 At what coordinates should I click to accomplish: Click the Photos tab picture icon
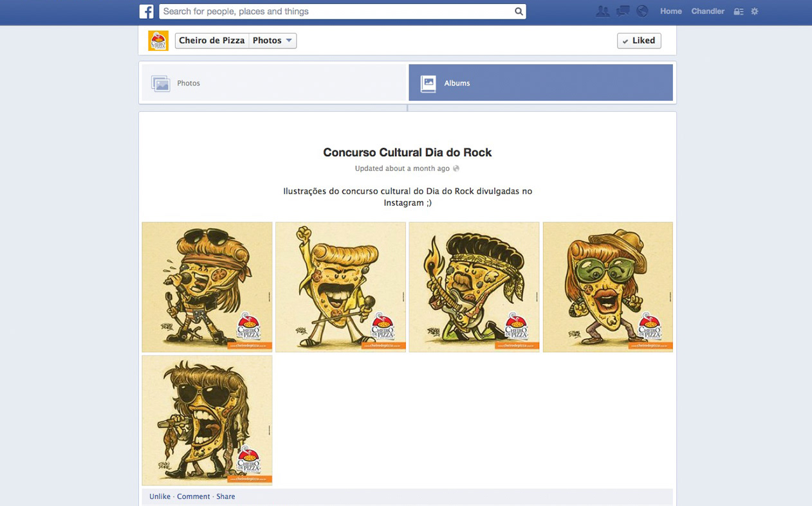(x=160, y=83)
